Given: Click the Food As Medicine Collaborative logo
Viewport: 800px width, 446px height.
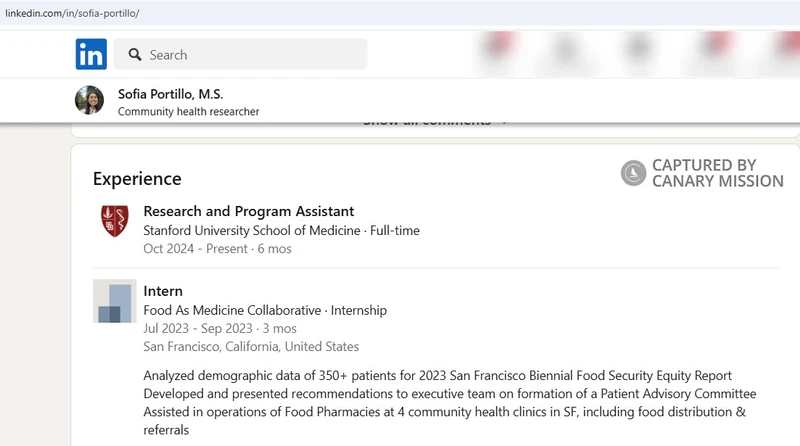Looking at the screenshot, I should click(115, 301).
